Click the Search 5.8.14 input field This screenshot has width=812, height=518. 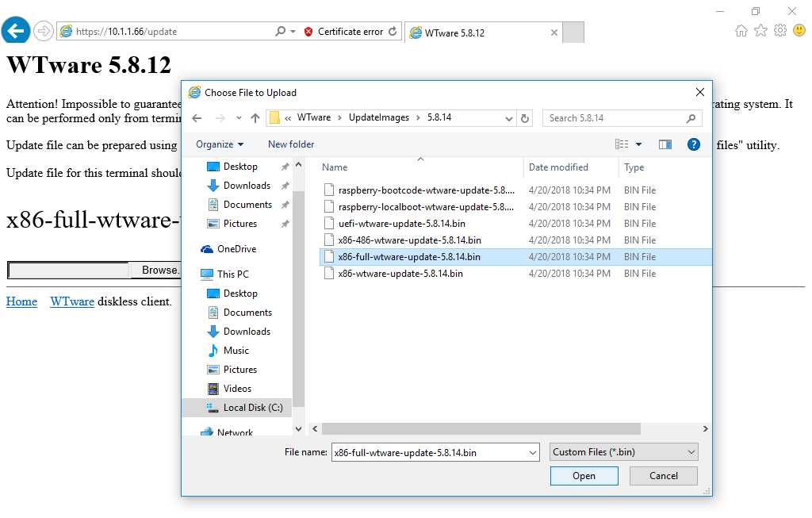coord(614,118)
